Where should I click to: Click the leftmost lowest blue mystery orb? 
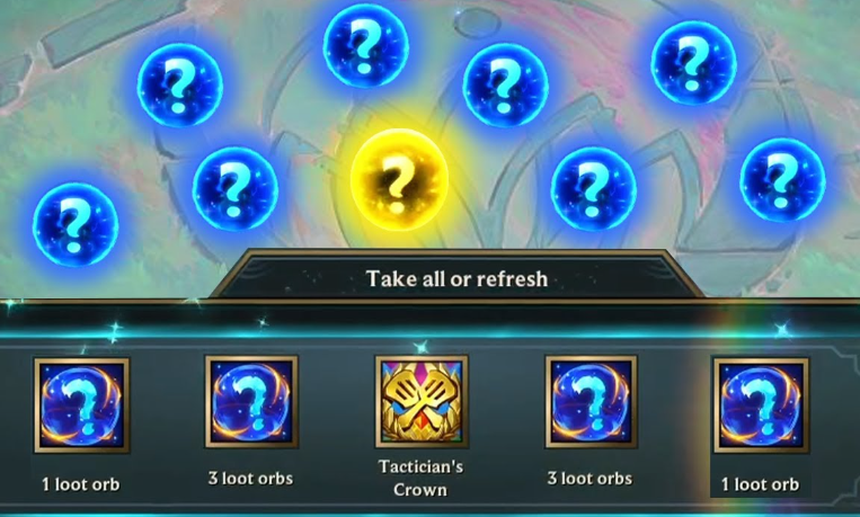click(x=76, y=225)
